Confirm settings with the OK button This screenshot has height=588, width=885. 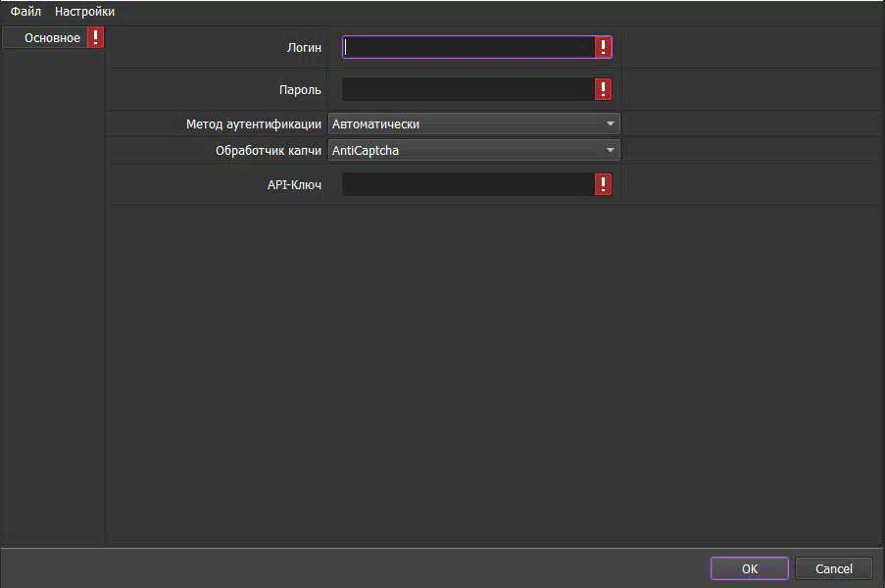click(749, 568)
